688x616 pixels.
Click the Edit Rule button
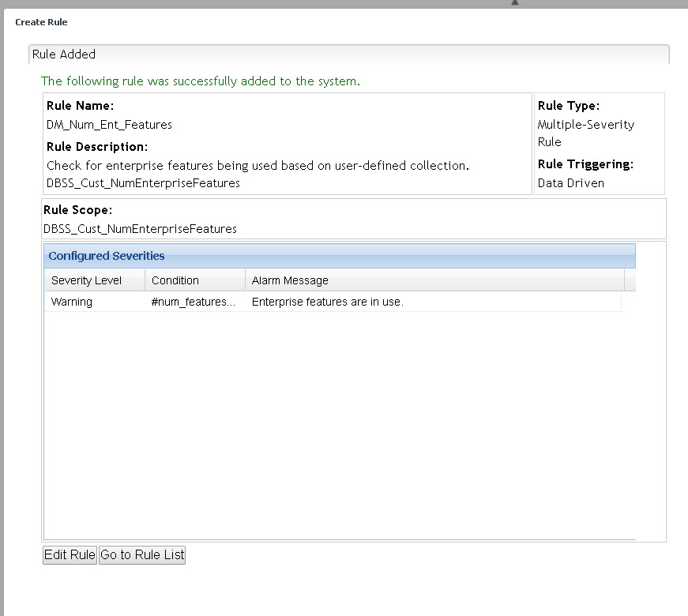point(70,554)
